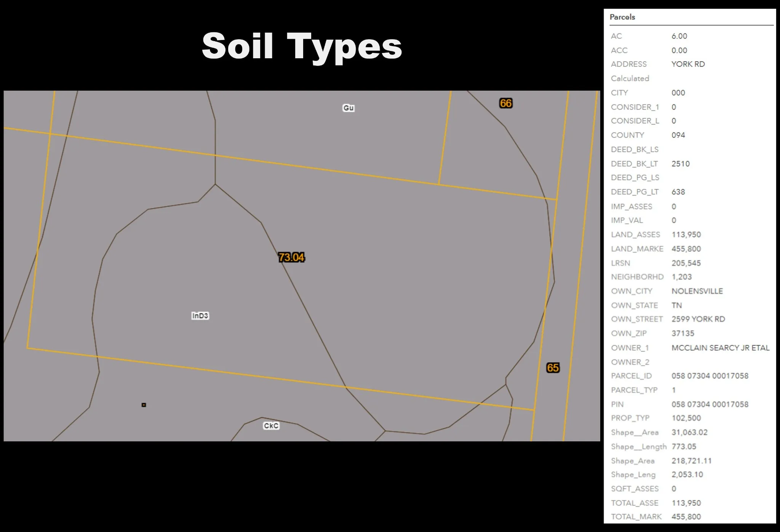The height and width of the screenshot is (532, 780).
Task: Click the PARCEL_ID value 058 07304 00017058
Action: pyautogui.click(x=710, y=376)
